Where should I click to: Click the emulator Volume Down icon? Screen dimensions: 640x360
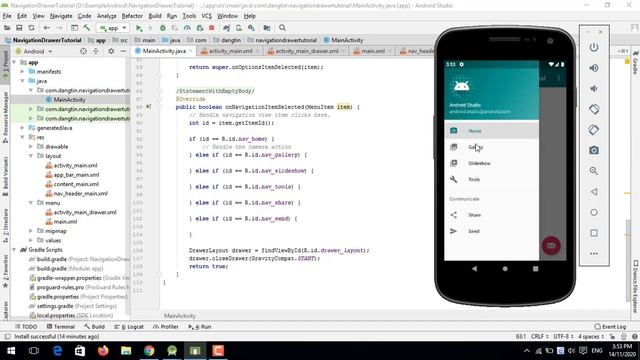pos(594,89)
